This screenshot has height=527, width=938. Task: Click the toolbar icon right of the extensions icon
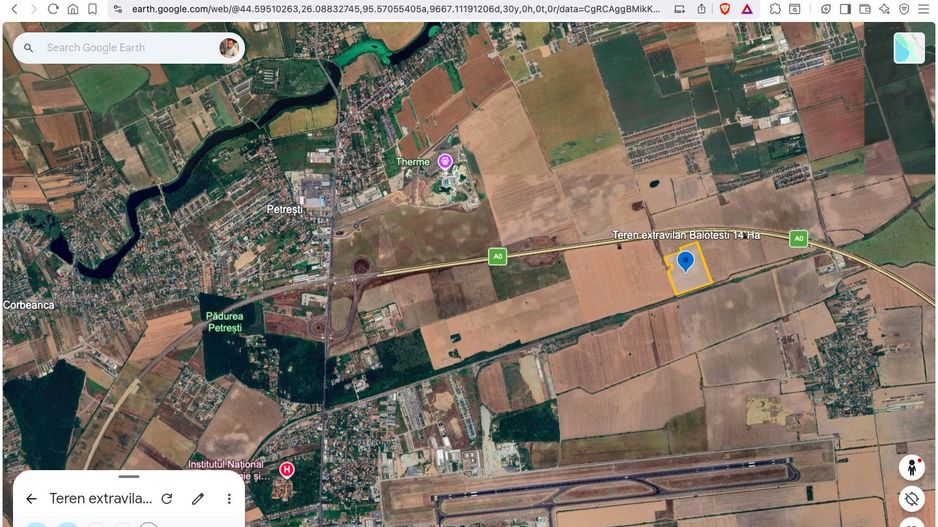[794, 9]
